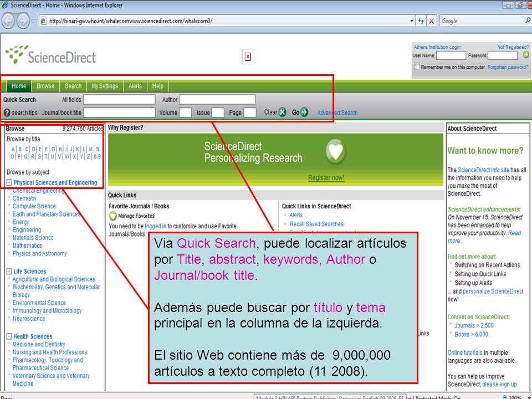The image size is (532, 399).
Task: Open Medicine and Dentistry subject link
Action: (39, 344)
